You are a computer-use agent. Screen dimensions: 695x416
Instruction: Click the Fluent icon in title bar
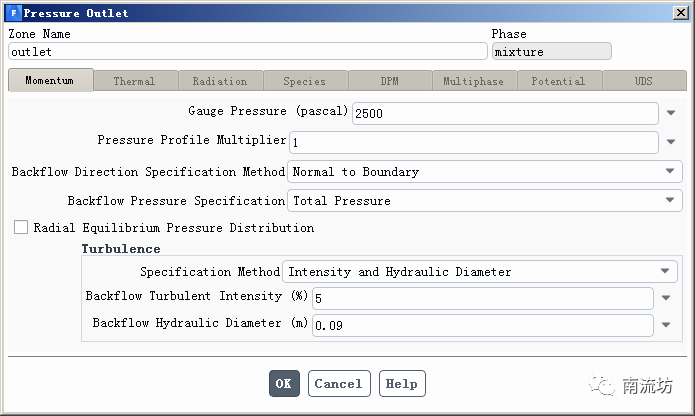click(x=13, y=13)
